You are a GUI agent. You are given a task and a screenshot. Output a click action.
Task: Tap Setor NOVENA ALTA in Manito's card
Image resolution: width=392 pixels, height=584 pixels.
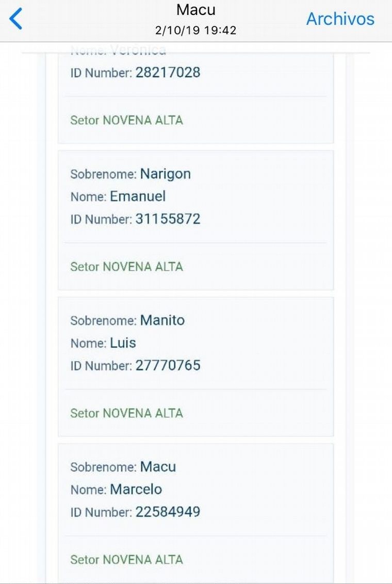tap(126, 413)
